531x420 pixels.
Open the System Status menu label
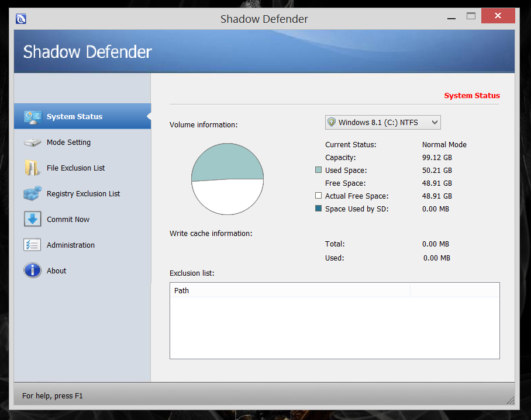pos(74,117)
